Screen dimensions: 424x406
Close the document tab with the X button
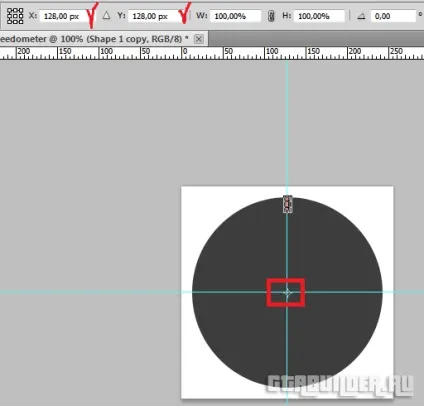pos(199,39)
